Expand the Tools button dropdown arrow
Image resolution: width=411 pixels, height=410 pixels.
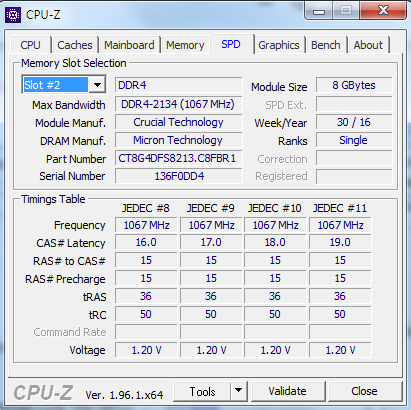click(x=238, y=391)
